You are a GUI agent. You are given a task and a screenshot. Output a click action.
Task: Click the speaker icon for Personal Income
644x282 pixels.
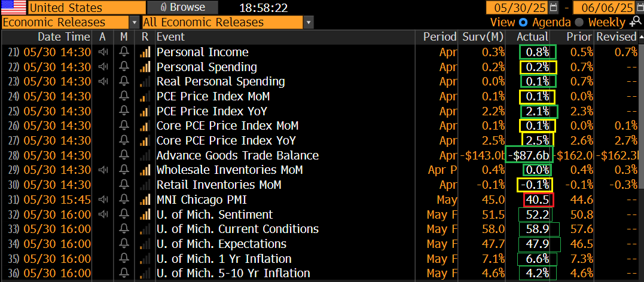point(103,52)
